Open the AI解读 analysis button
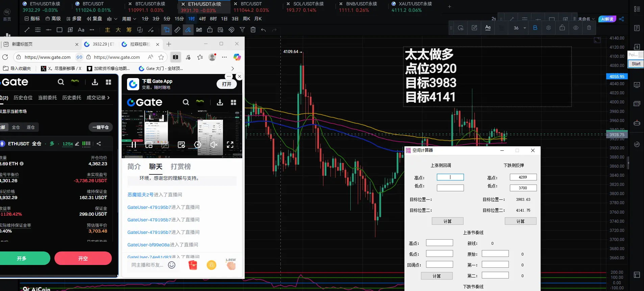 point(607,19)
